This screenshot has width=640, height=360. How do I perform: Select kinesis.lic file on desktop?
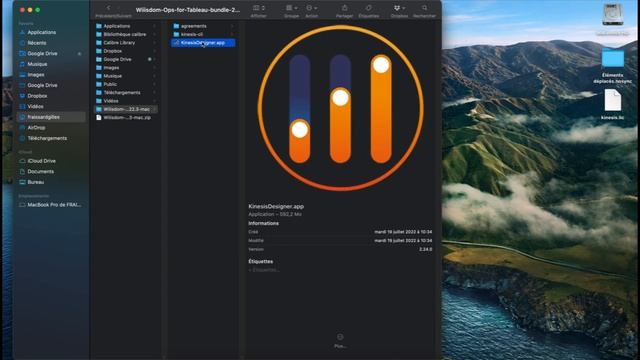click(x=613, y=104)
